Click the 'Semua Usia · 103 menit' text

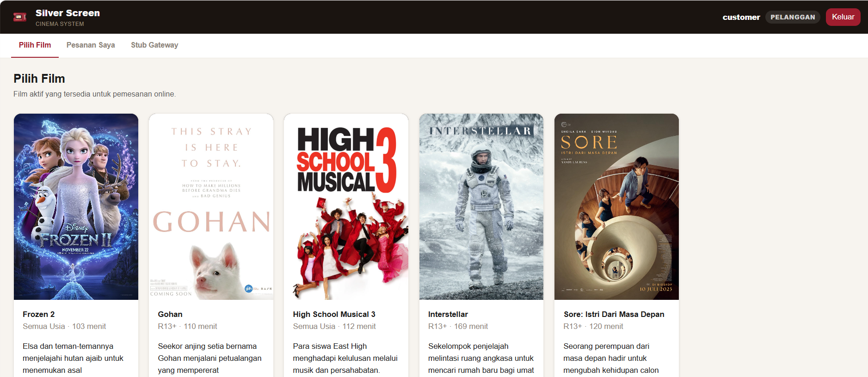pyautogui.click(x=64, y=326)
